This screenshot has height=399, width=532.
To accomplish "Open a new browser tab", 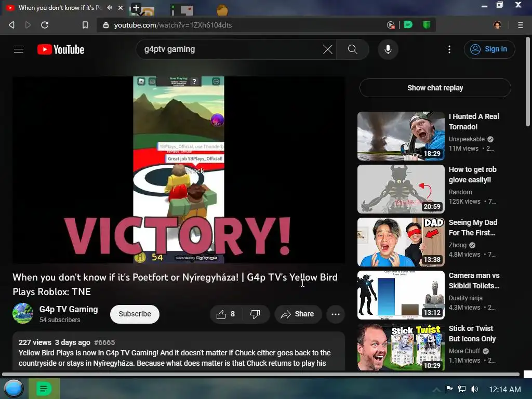I will tap(136, 8).
